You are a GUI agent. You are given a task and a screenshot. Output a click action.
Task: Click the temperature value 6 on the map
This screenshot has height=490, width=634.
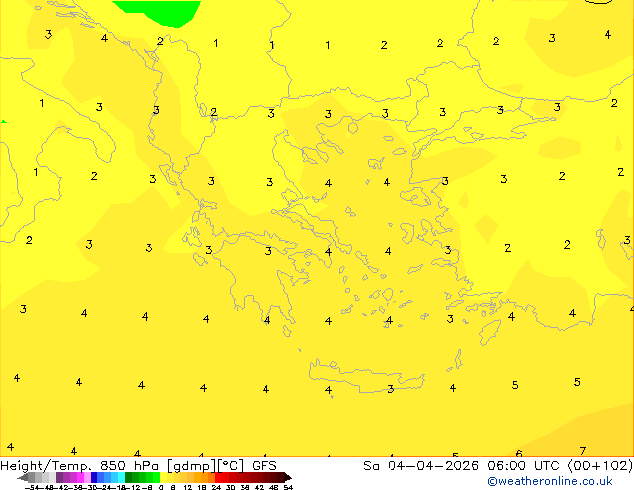pyautogui.click(x=519, y=454)
